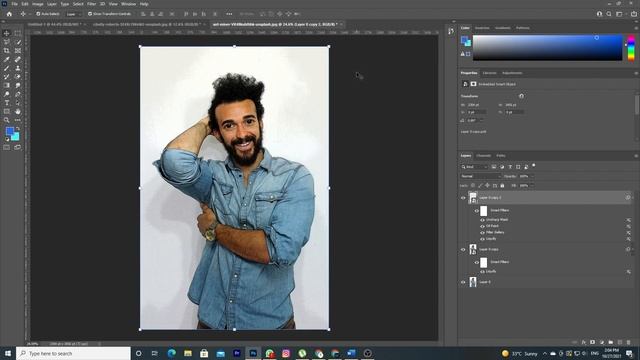Hide the Filter Gallery smart filter

point(482,233)
